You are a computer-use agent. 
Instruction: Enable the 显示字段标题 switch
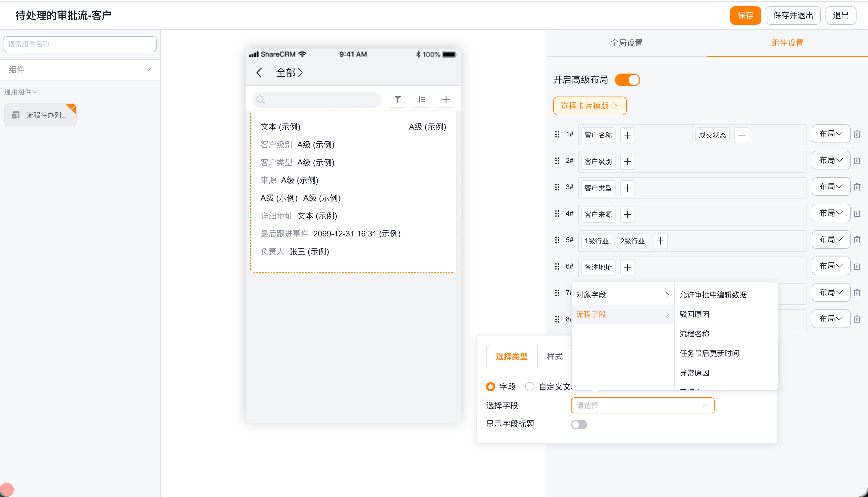click(x=579, y=424)
